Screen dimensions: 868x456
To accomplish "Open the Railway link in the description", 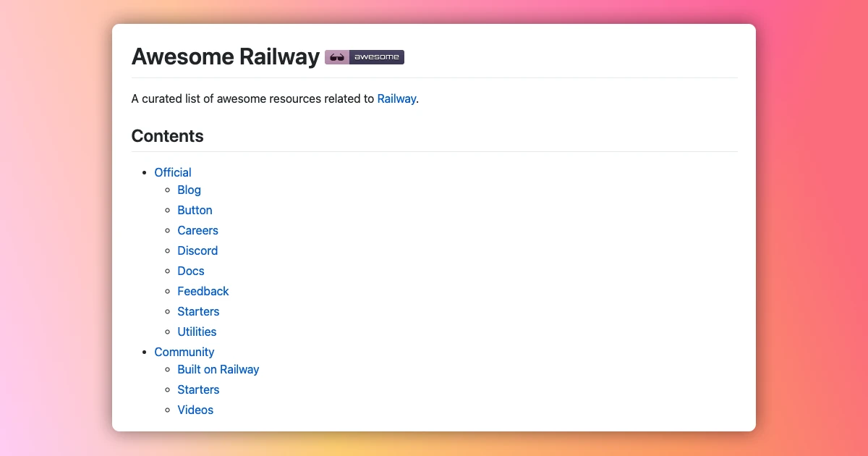I will [x=396, y=99].
